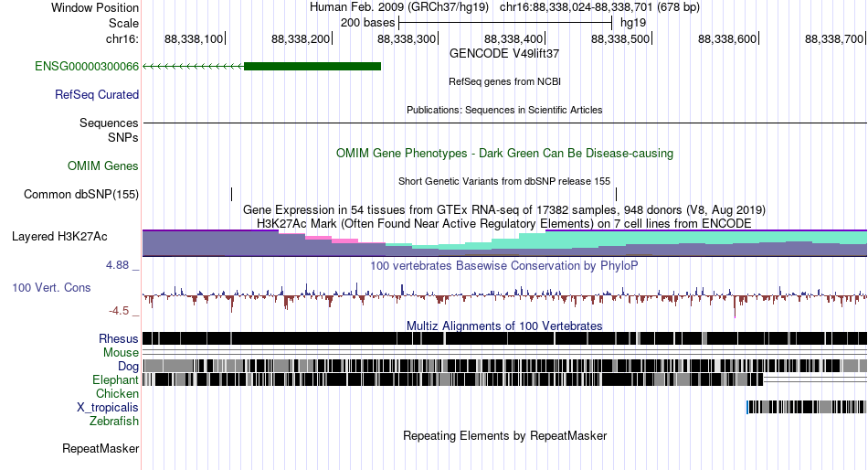Click the 4.88 PhyloP upper-bound value
Viewport: 868px width, 470px height.
pos(117,265)
